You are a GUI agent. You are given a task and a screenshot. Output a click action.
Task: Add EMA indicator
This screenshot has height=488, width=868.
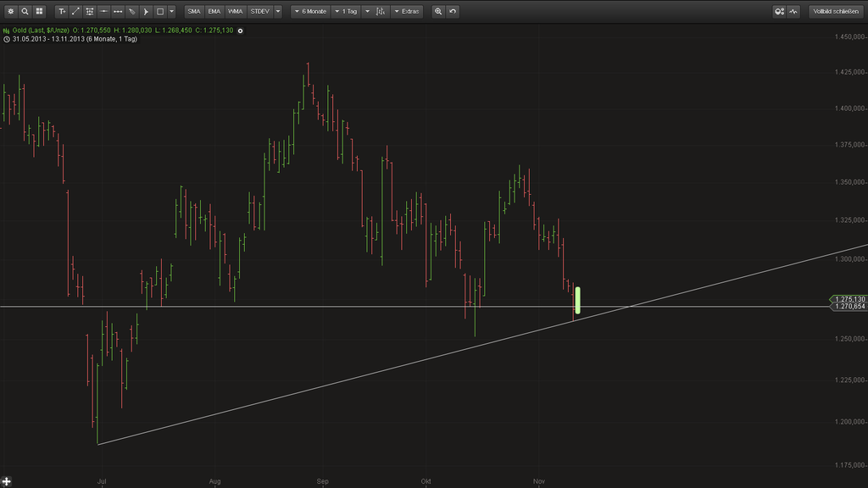point(214,11)
